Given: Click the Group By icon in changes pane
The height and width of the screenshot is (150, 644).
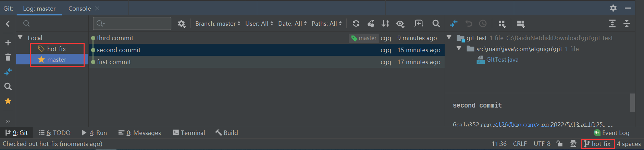Looking at the screenshot, I should [x=502, y=24].
